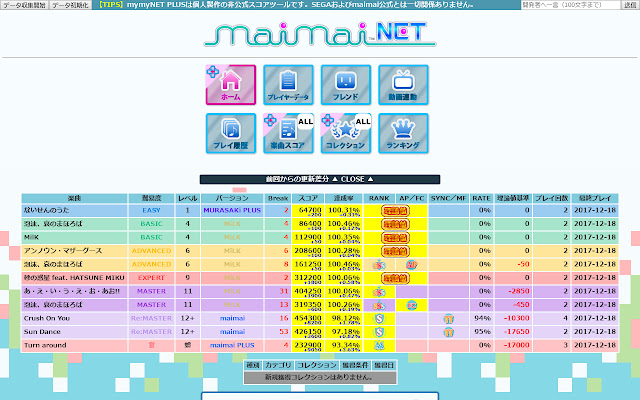Open 動画連動 TV icon

pos(403,85)
